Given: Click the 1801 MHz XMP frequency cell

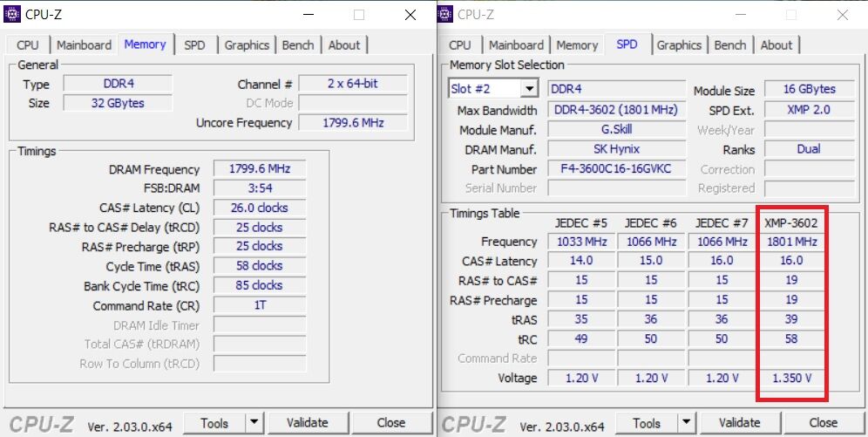Looking at the screenshot, I should 791,242.
